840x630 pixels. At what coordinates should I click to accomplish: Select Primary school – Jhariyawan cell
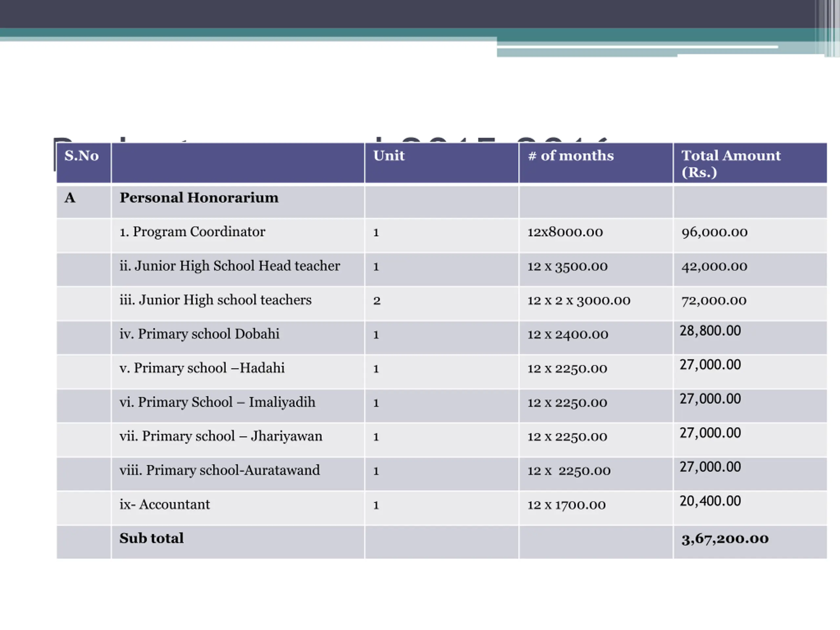[220, 436]
